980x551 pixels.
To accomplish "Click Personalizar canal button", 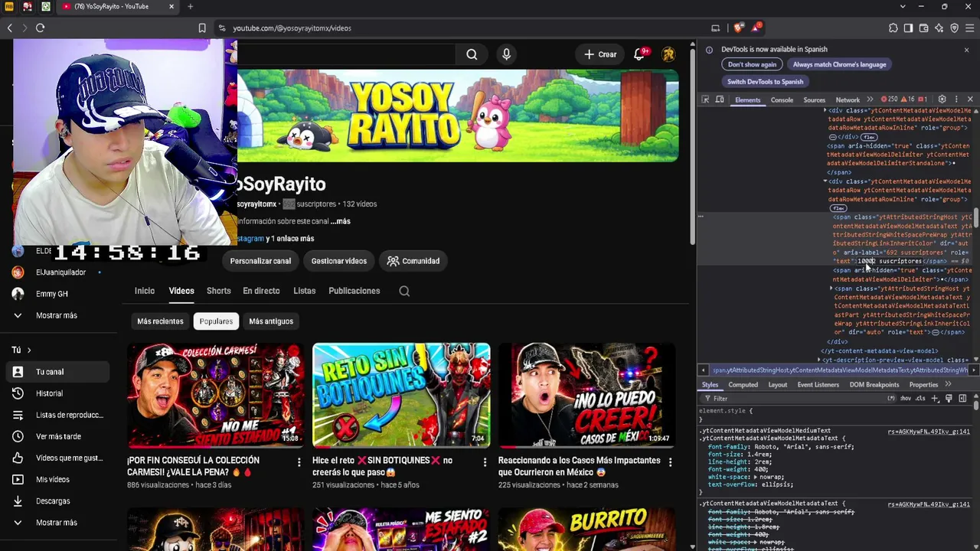I will (x=260, y=261).
